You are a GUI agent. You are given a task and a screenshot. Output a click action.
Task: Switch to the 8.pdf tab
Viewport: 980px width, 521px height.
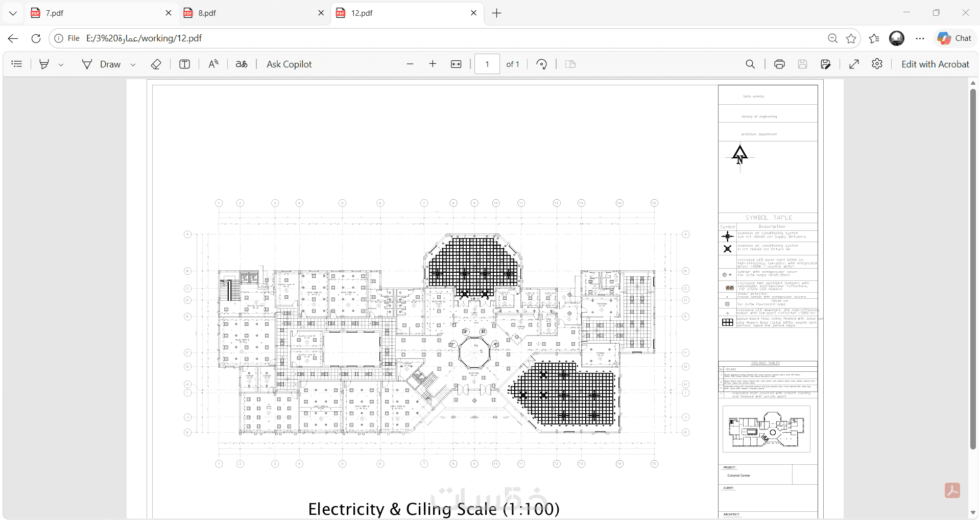click(x=254, y=13)
